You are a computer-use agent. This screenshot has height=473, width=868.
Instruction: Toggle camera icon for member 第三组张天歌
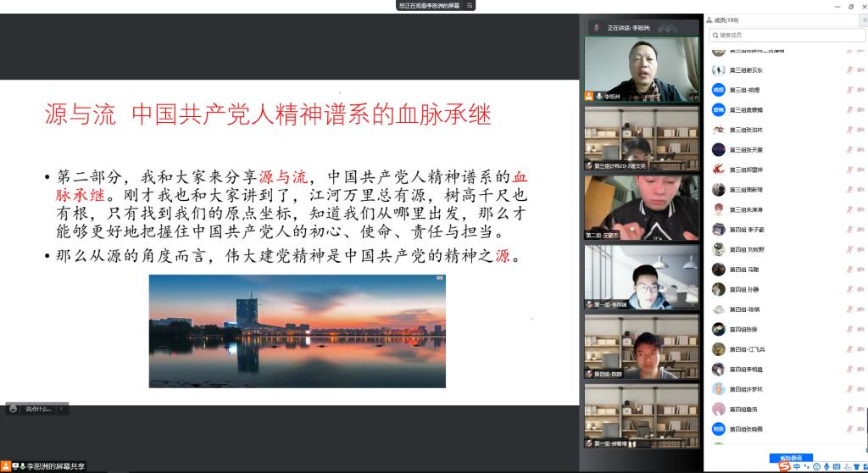click(860, 149)
